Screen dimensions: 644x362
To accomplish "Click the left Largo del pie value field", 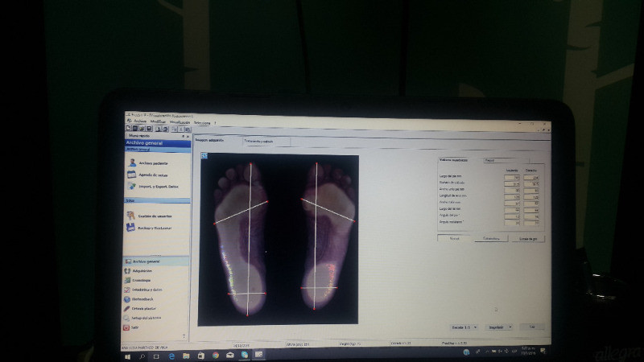I will click(x=512, y=177).
